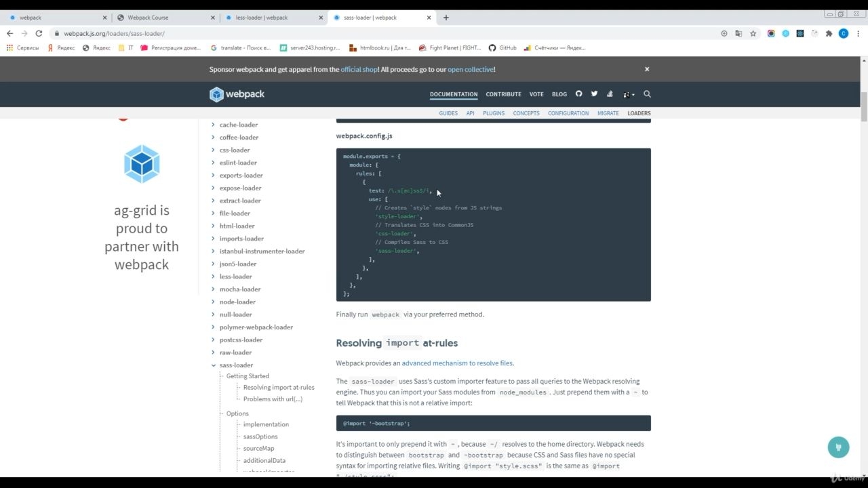Switch to the Webpack Course tab
868x488 pixels.
[163, 18]
